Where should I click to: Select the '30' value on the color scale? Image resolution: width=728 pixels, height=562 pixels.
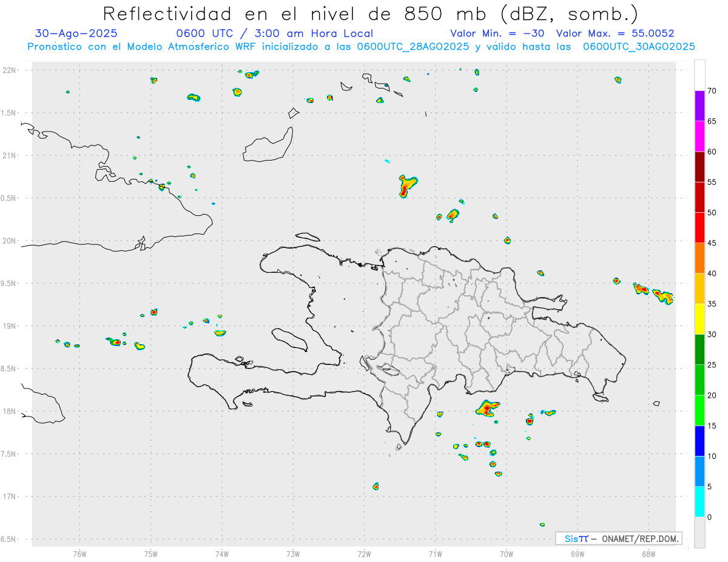712,335
